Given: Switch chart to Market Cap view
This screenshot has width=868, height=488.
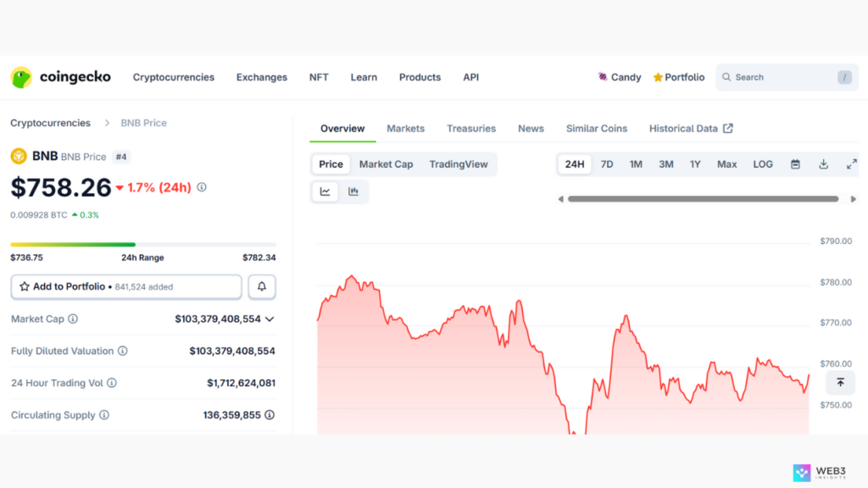Looking at the screenshot, I should pyautogui.click(x=386, y=164).
